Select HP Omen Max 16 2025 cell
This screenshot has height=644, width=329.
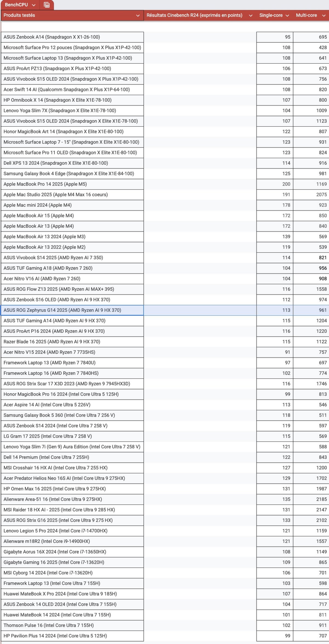72,489
